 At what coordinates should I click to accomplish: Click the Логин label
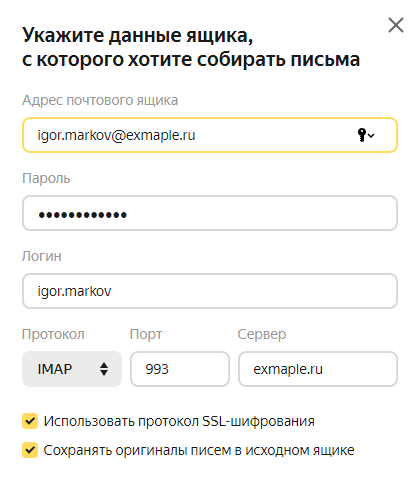pos(42,256)
